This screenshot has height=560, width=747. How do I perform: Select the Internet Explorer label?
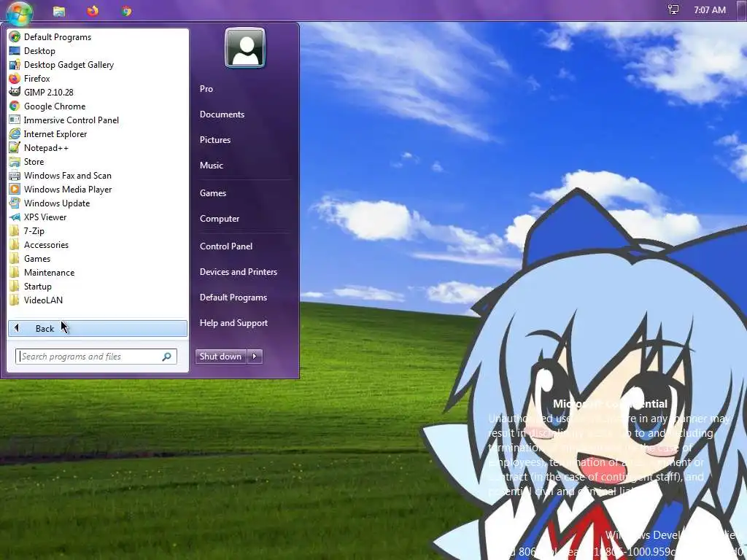[x=55, y=134]
